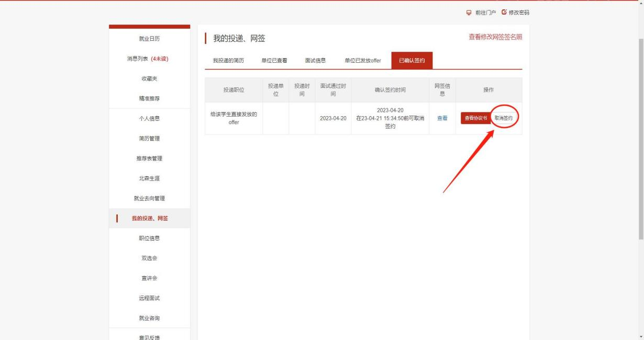644x340 pixels.
Task: Switch to 我投递的简历 tab
Action: [x=228, y=61]
